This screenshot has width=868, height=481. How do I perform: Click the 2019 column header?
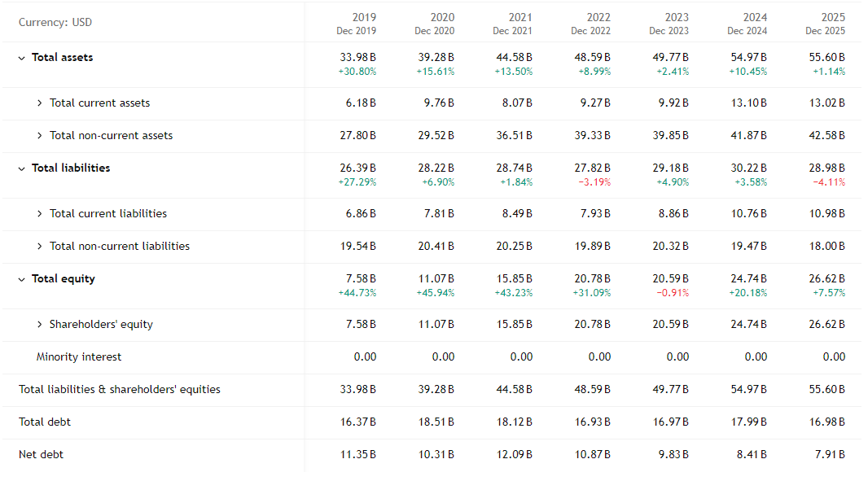coord(357,23)
